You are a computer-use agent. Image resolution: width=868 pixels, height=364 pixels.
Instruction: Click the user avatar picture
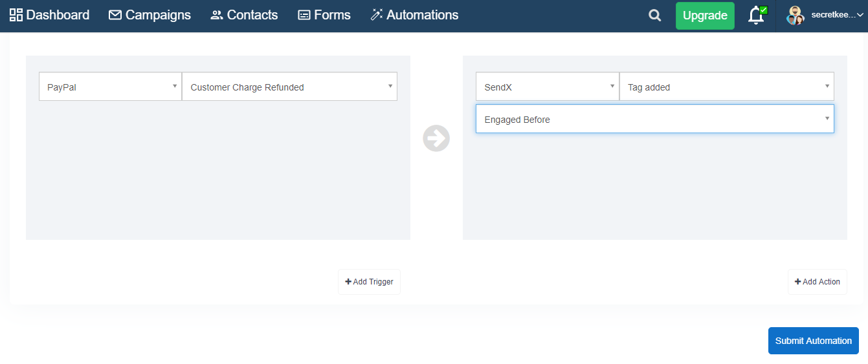[795, 16]
